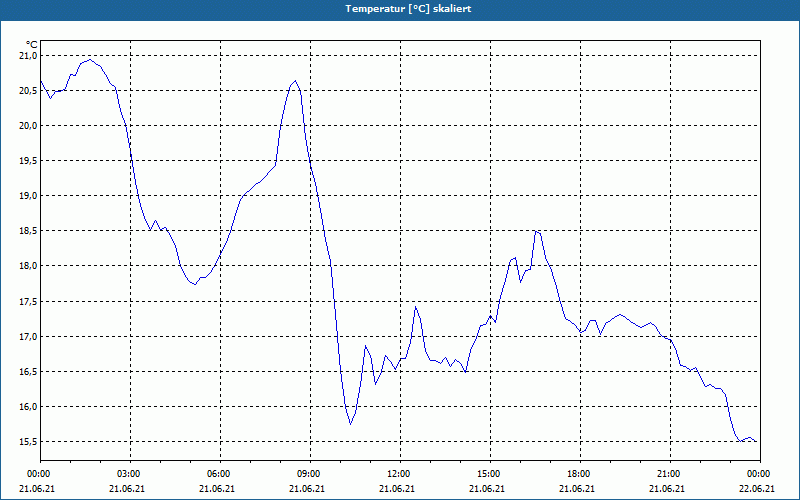Image resolution: width=800 pixels, height=500 pixels.
Task: Click the 00:00 label above 22.06.21
Action: (x=760, y=474)
